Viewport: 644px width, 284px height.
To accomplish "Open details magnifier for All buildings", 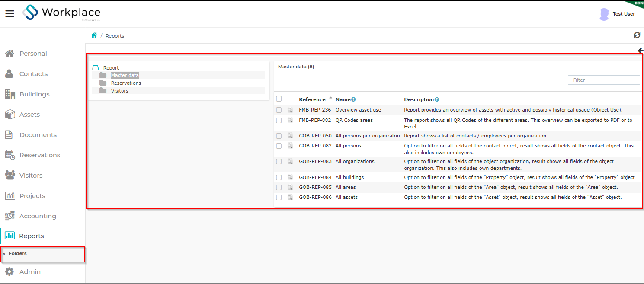I will pyautogui.click(x=290, y=177).
